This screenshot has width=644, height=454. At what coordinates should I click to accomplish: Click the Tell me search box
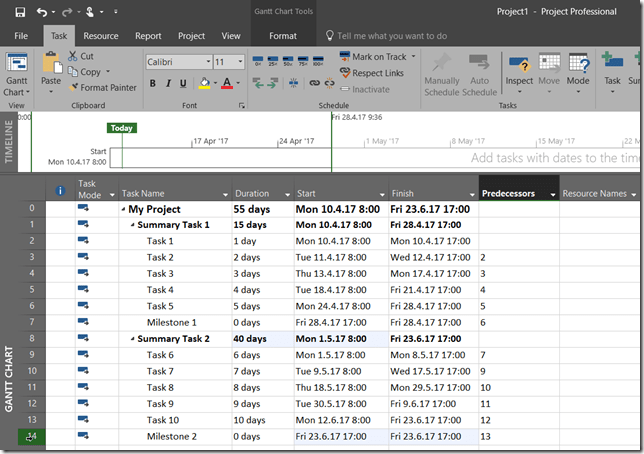pos(392,36)
